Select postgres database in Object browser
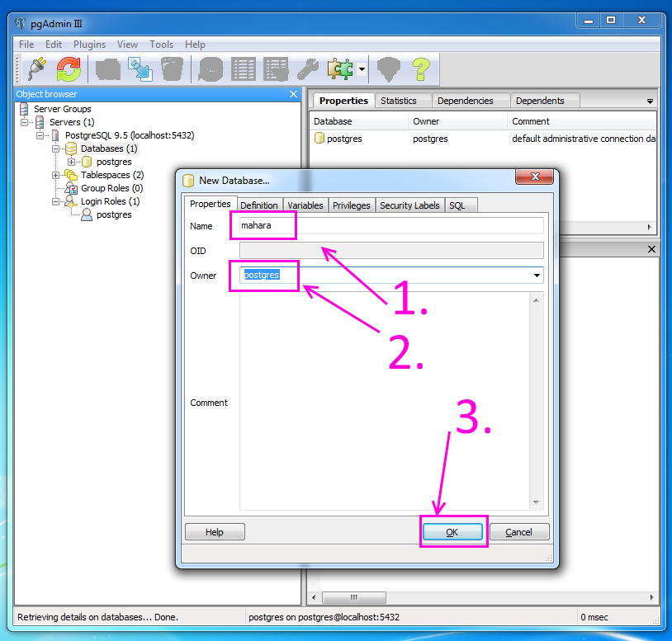 point(114,162)
